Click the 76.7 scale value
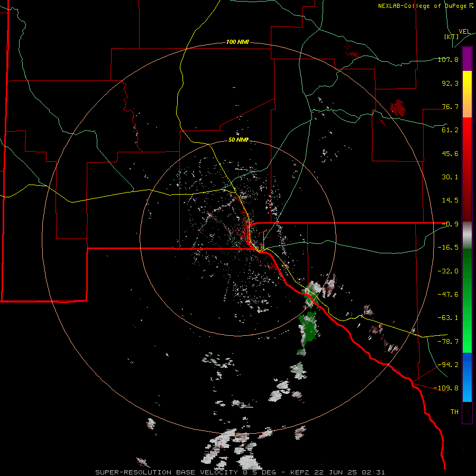Image resolution: width=476 pixels, height=476 pixels. (450, 106)
